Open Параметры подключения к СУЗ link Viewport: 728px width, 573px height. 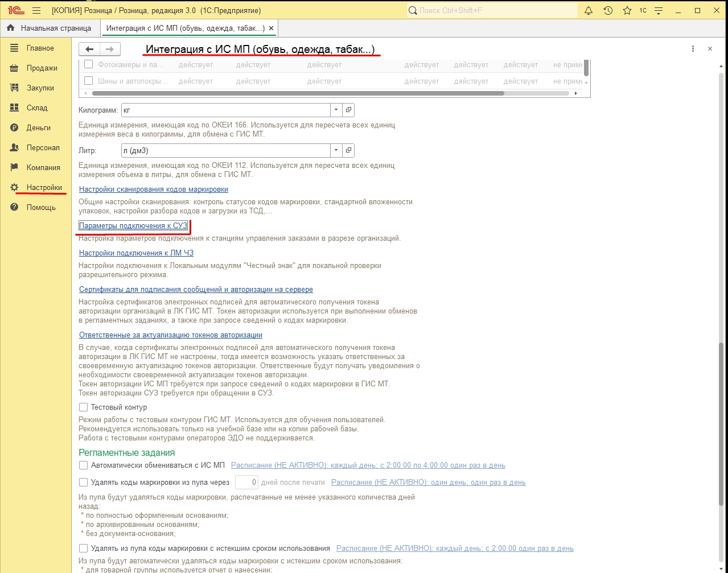click(133, 226)
